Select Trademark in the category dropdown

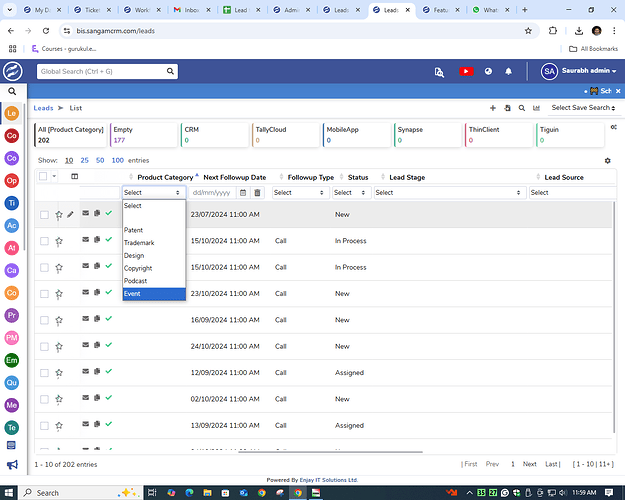(154, 243)
